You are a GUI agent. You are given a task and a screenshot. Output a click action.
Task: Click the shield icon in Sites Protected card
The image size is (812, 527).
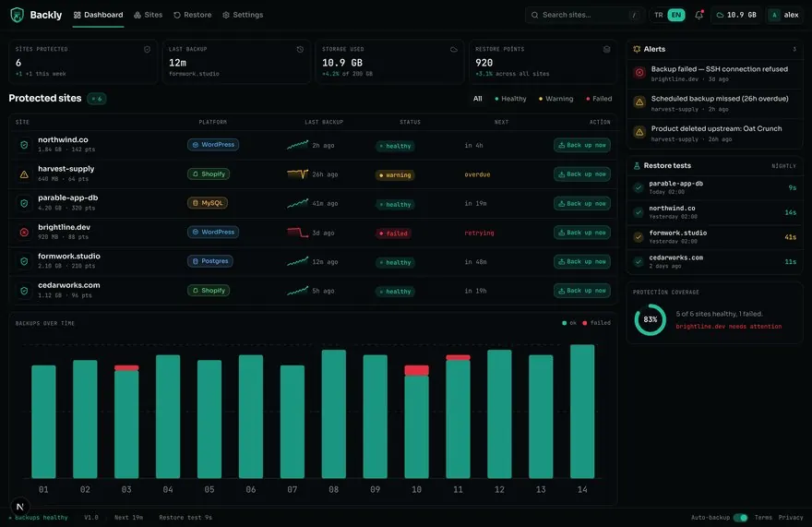click(x=147, y=49)
